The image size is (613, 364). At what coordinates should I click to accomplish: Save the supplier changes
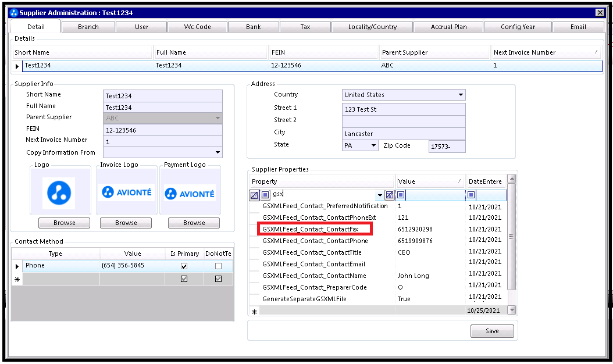click(492, 331)
